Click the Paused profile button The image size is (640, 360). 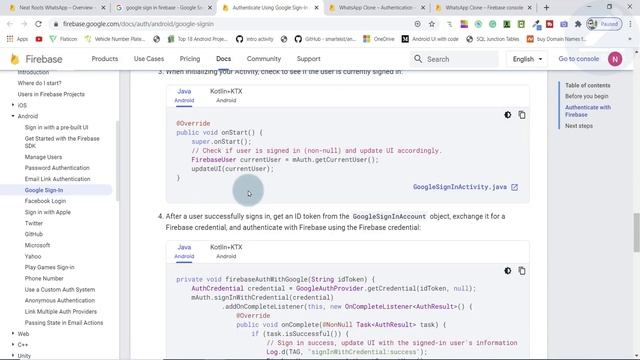coord(604,24)
